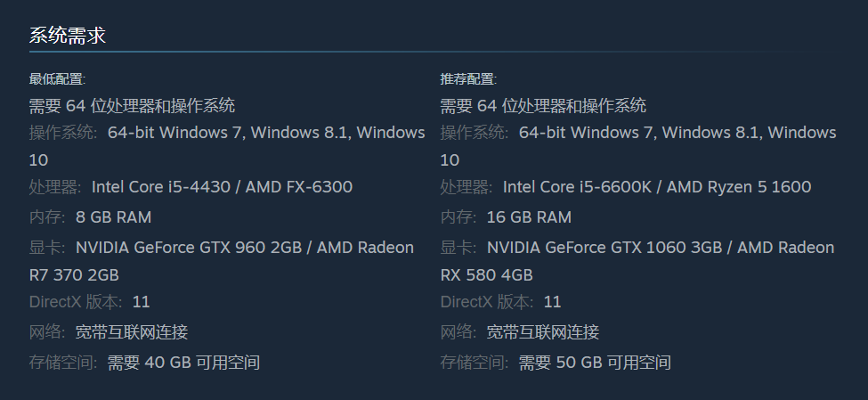Click minimum DirectX 版本 value 11
The image size is (868, 400).
pyautogui.click(x=142, y=302)
